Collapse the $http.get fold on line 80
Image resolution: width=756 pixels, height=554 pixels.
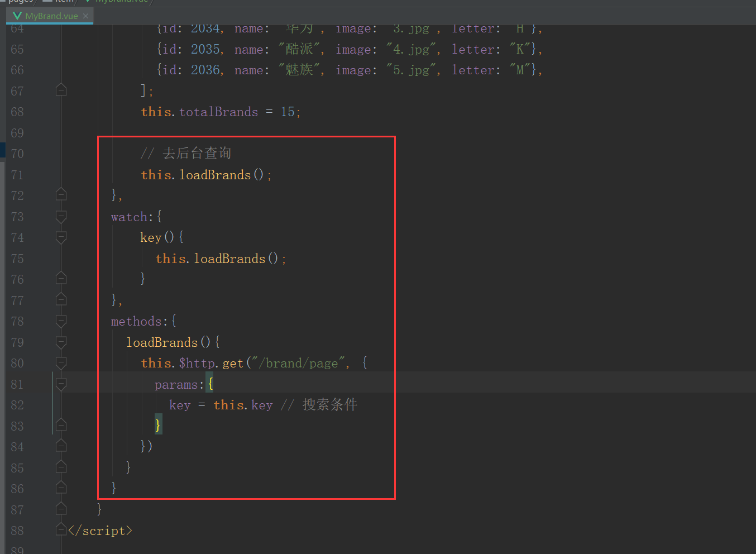(61, 362)
